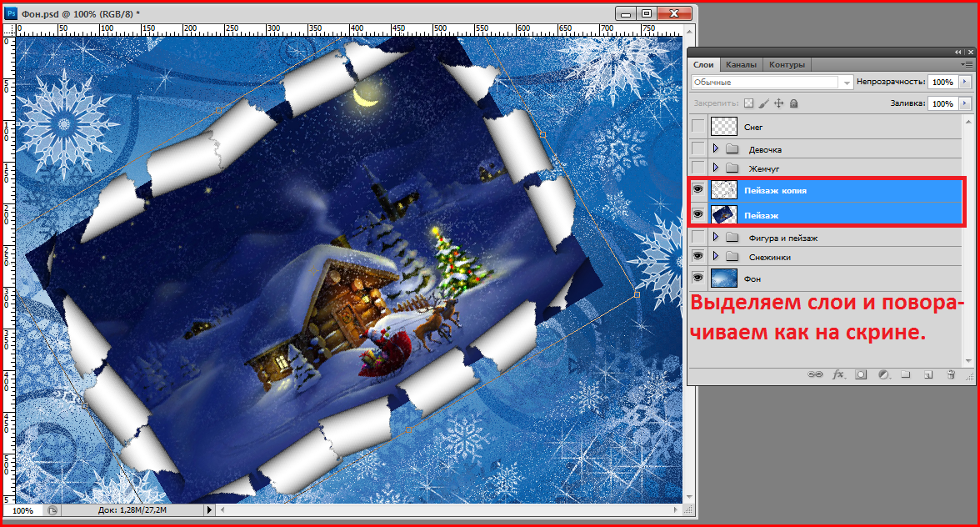This screenshot has width=980, height=527.
Task: Click the Пейзаж layer thumbnail
Action: (x=723, y=215)
